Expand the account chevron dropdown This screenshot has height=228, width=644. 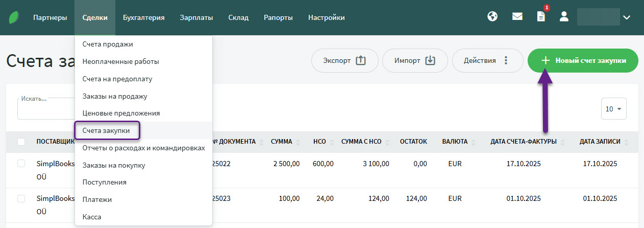click(627, 17)
